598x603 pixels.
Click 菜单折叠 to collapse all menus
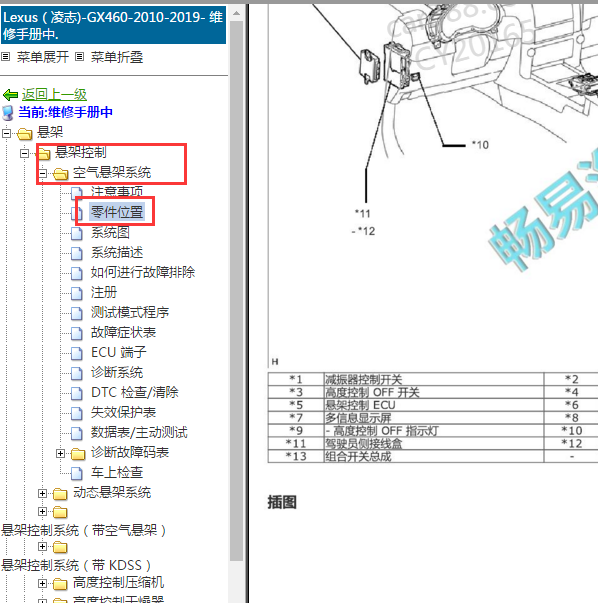117,57
